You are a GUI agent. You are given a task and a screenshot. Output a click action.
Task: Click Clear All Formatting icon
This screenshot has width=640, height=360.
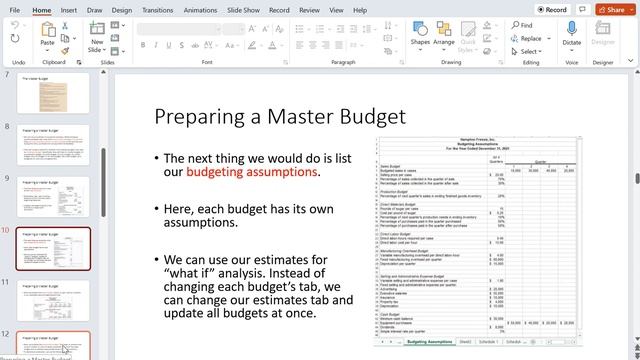click(280, 29)
